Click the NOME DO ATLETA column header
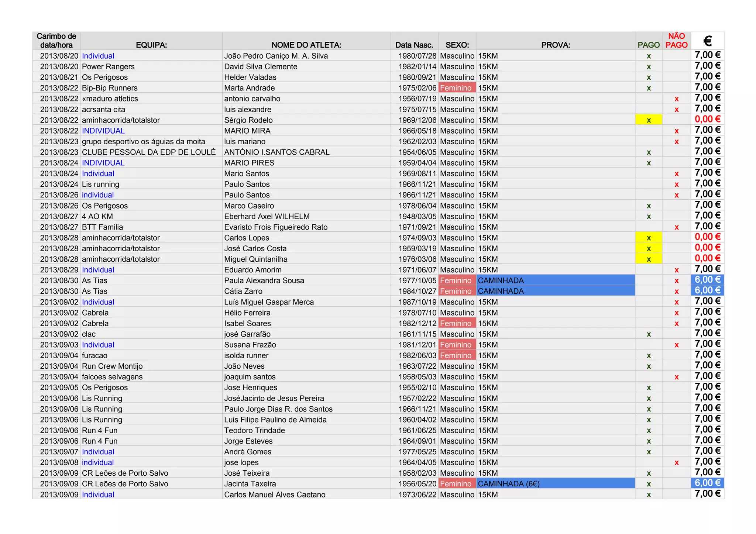The height and width of the screenshot is (534, 756). [x=306, y=45]
